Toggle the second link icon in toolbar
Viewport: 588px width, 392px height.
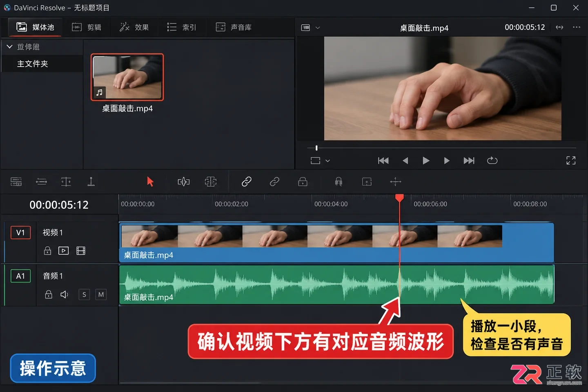tap(274, 182)
